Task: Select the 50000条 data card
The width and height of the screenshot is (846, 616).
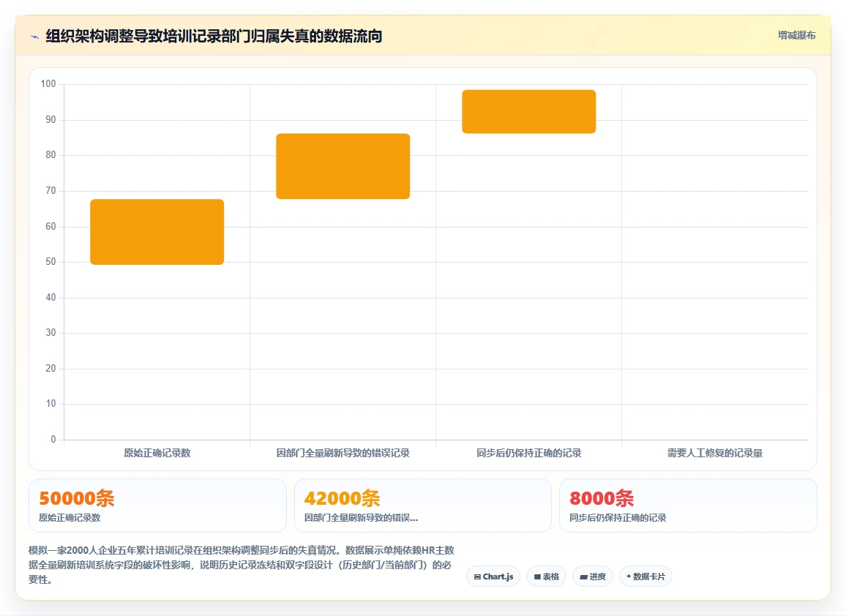Action: [x=157, y=506]
